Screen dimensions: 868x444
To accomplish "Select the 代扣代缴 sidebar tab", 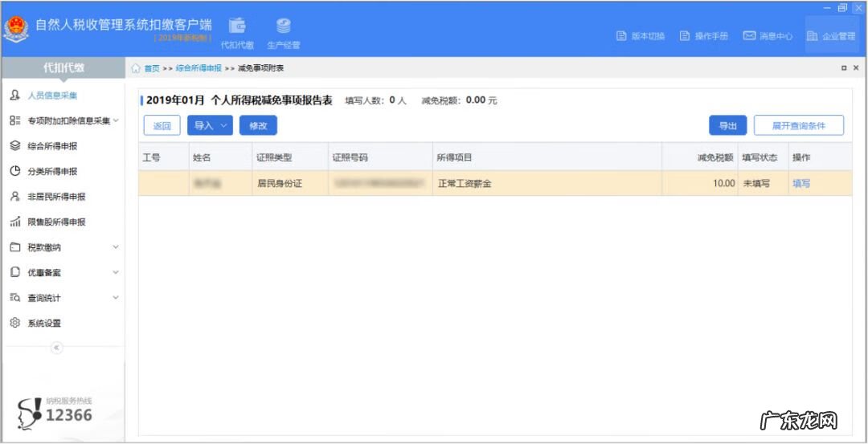I will pos(63,68).
